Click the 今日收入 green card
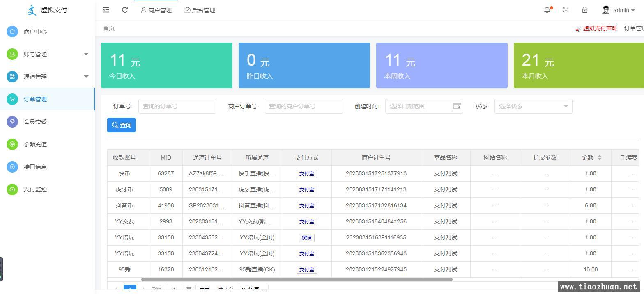Viewport: 644px width, 294px height. [167, 65]
